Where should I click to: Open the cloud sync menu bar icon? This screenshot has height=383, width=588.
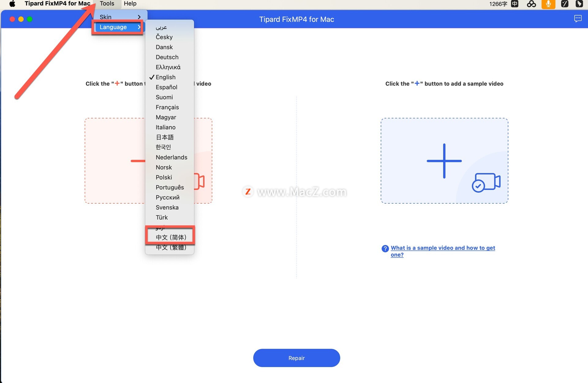click(531, 4)
